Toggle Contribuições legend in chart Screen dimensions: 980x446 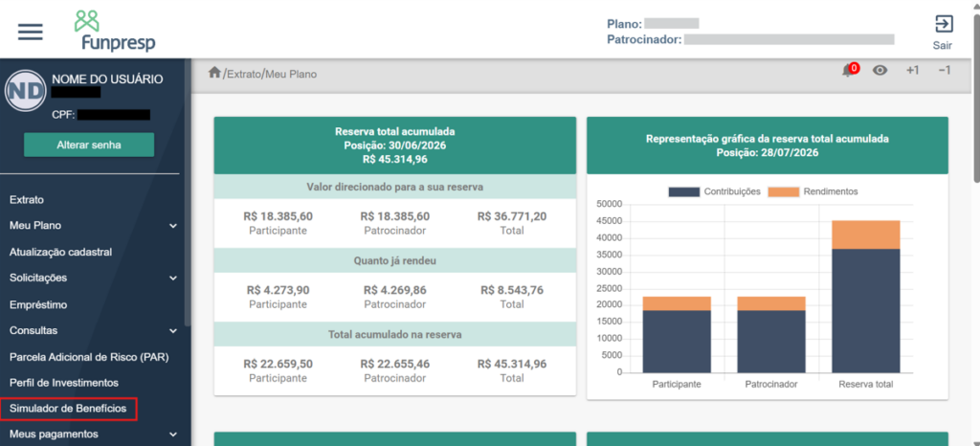[714, 191]
